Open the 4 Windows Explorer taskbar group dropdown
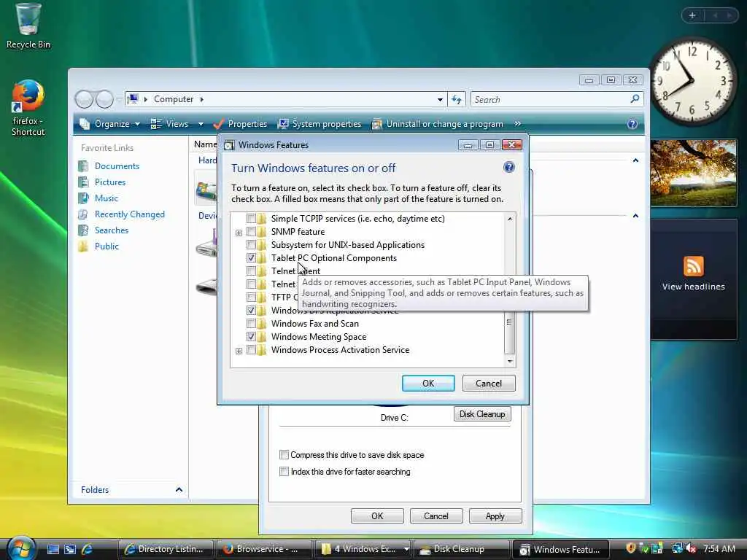747x560 pixels. (406, 549)
